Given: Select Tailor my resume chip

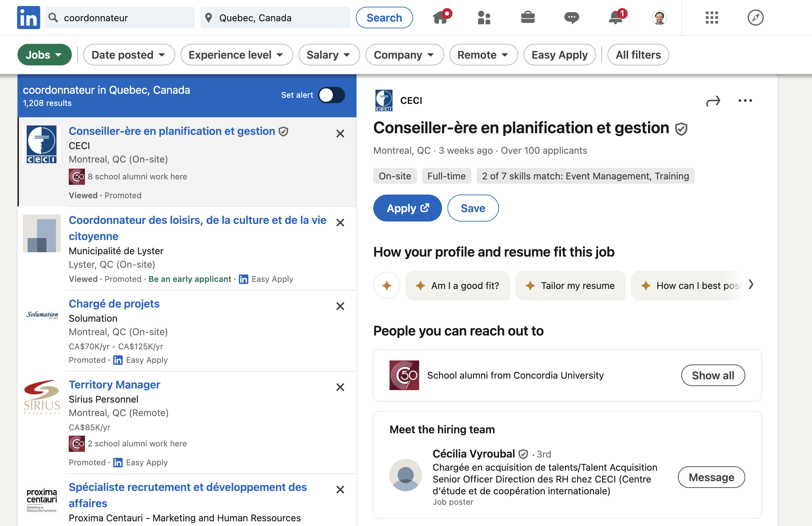Looking at the screenshot, I should (x=570, y=285).
